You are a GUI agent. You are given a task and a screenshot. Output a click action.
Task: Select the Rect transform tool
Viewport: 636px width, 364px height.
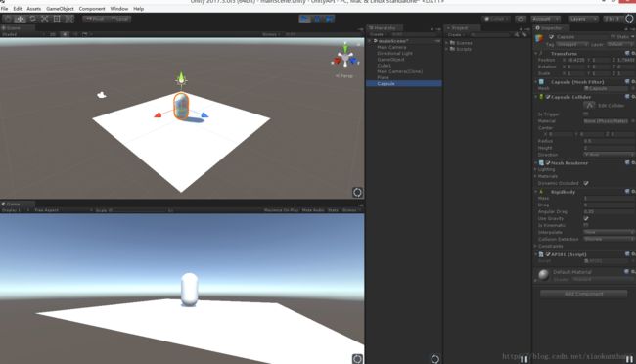[x=57, y=19]
